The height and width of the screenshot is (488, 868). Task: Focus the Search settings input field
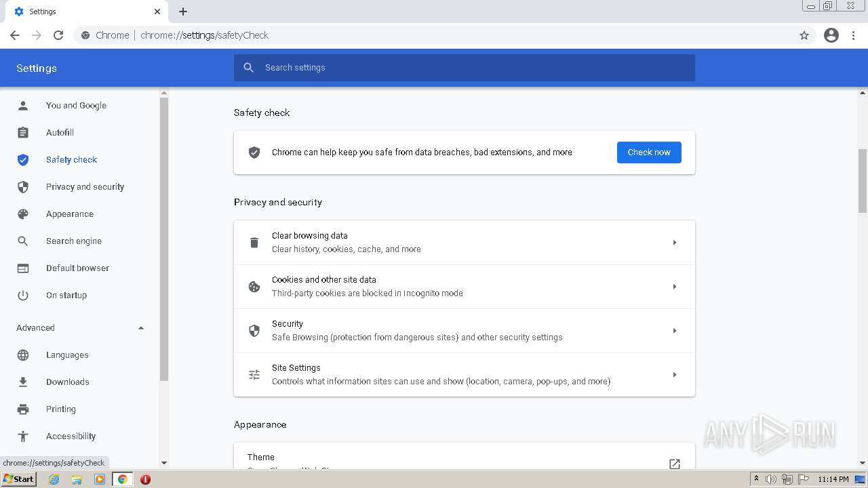[x=465, y=67]
